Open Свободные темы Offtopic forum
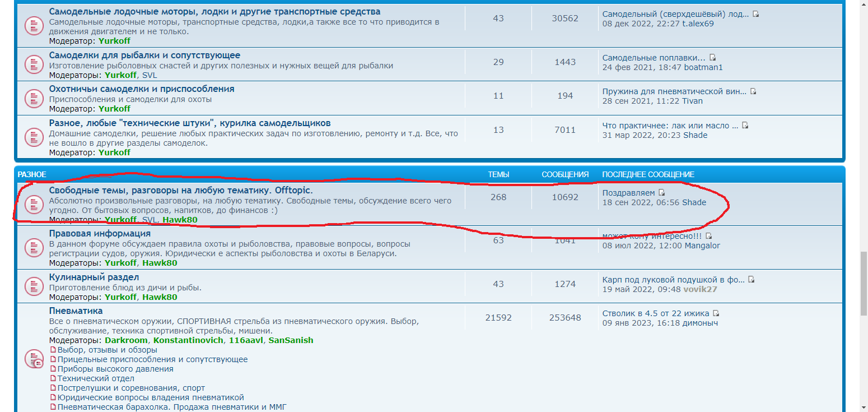The height and width of the screenshot is (412, 868). [x=181, y=190]
